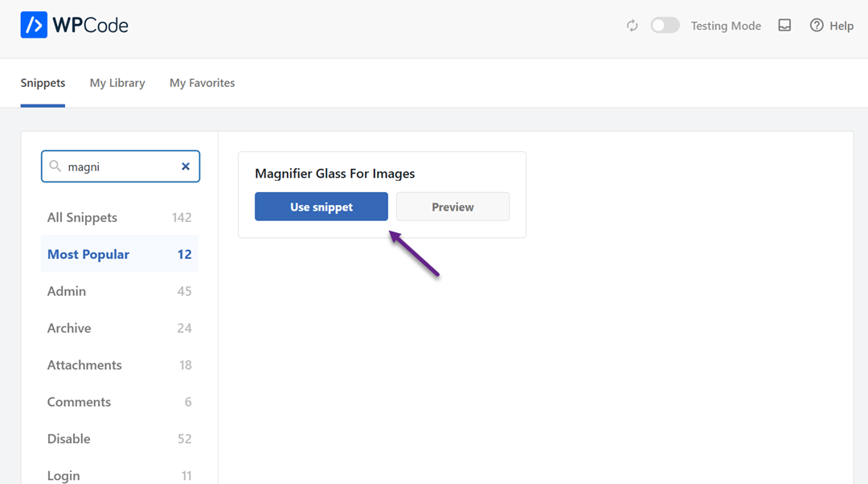Screen dimensions: 868x484
Task: Click into the snippet search field
Action: (119, 166)
